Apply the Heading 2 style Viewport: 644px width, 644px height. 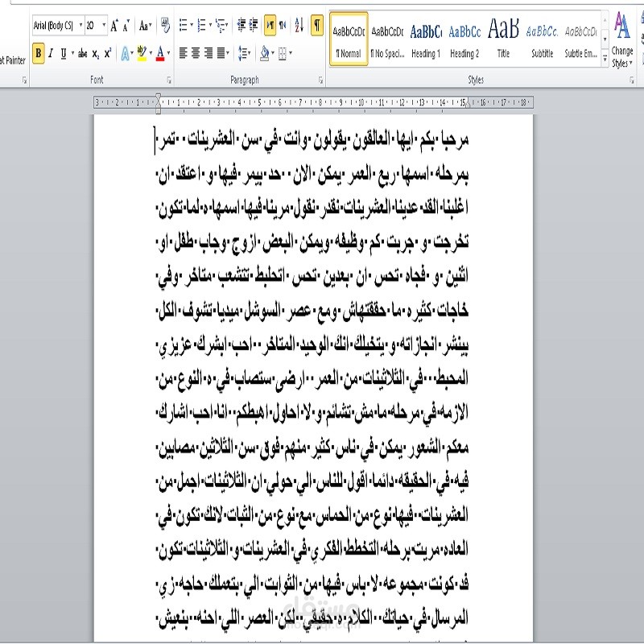pos(464,39)
